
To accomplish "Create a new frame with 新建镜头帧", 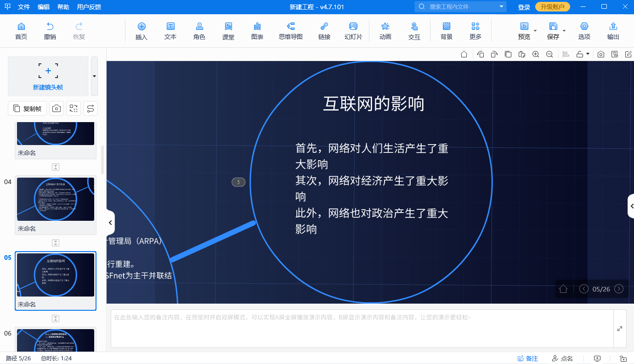I will 48,76.
